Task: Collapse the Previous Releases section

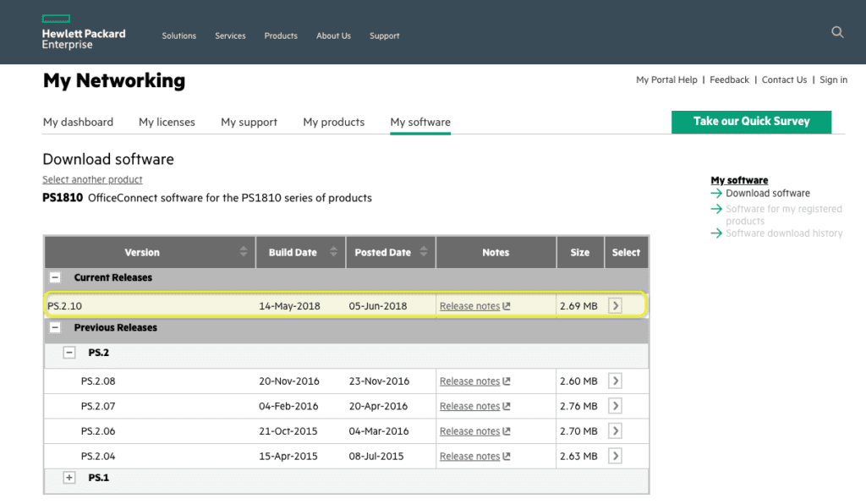Action: [x=55, y=327]
